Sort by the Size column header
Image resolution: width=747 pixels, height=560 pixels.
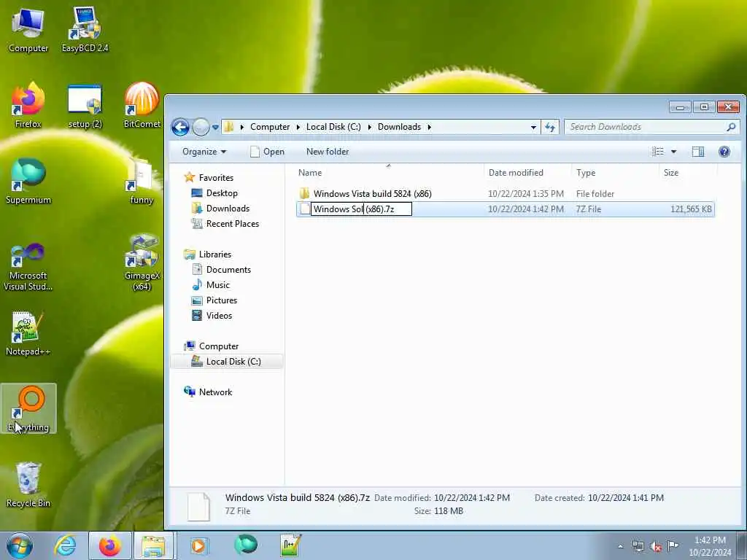(688, 172)
